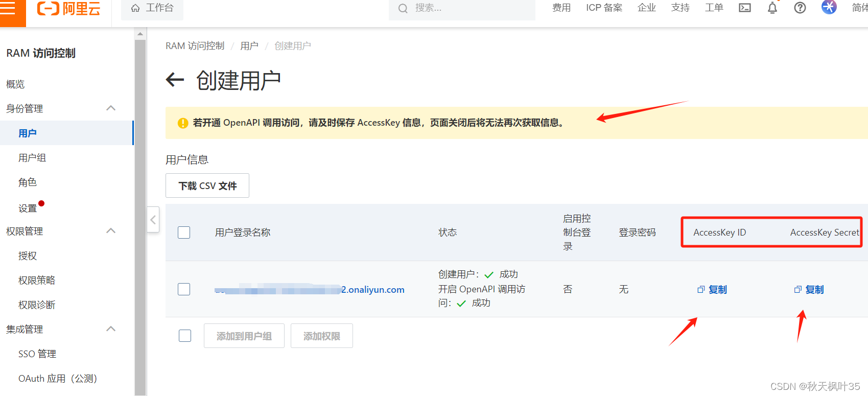This screenshot has height=396, width=868.
Task: Open 工单 in the top navigation
Action: point(714,8)
